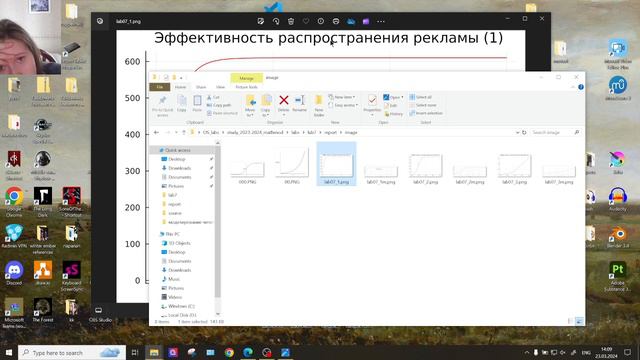
Task: Click the Refresh icon beside the address bar
Action: (524, 133)
